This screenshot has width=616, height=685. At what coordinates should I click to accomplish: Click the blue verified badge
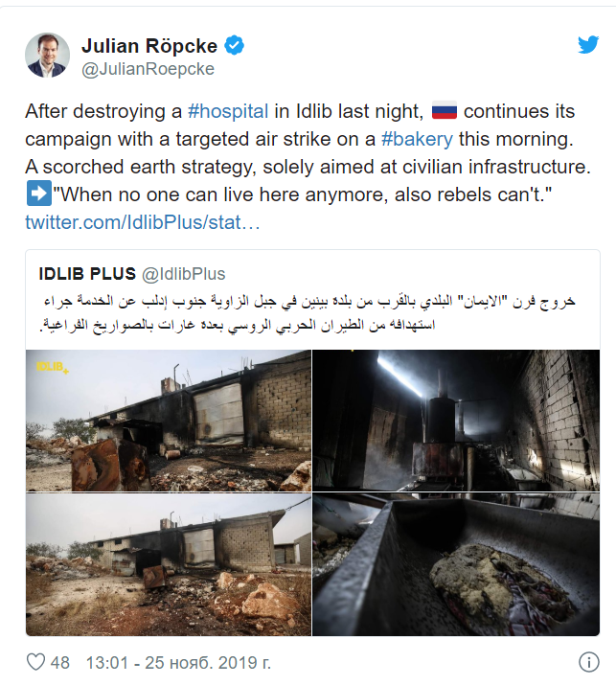(235, 45)
